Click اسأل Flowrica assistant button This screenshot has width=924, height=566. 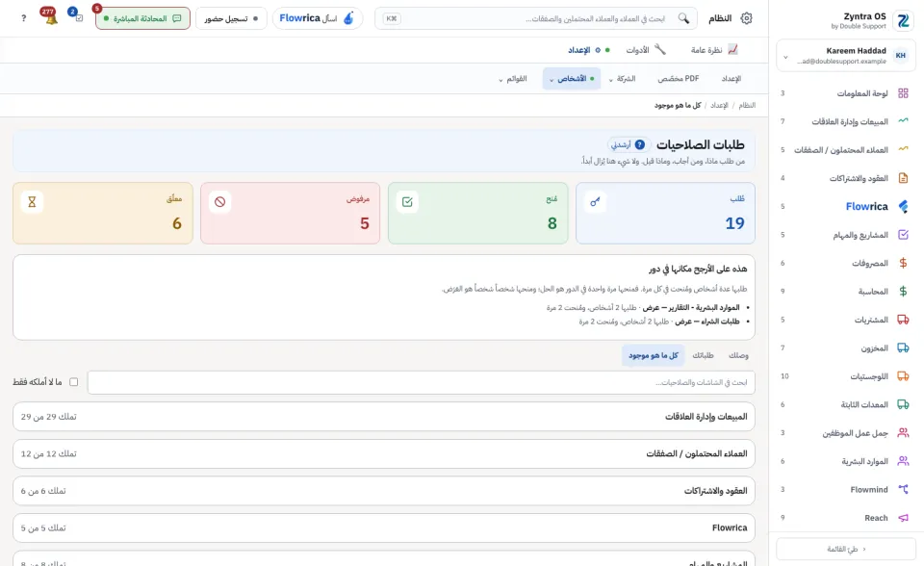tap(317, 18)
